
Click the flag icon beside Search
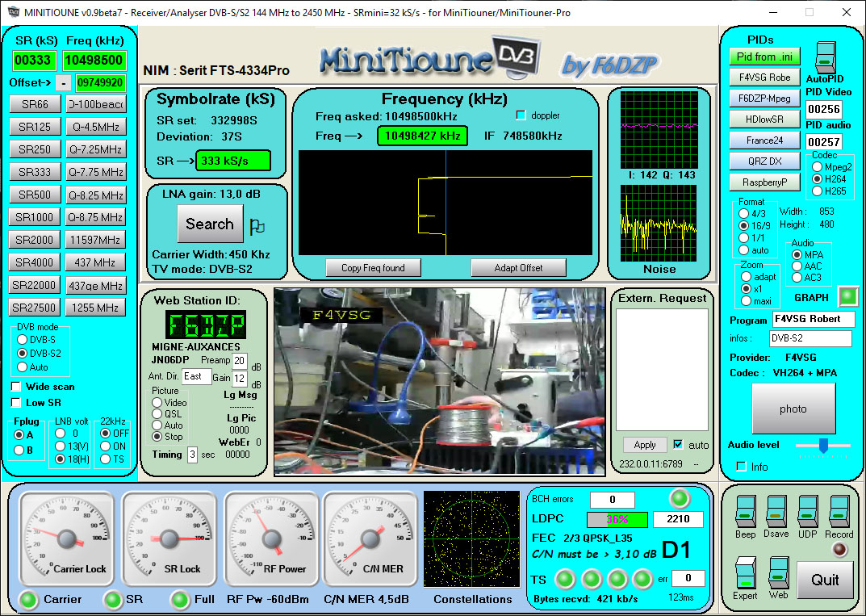click(257, 227)
